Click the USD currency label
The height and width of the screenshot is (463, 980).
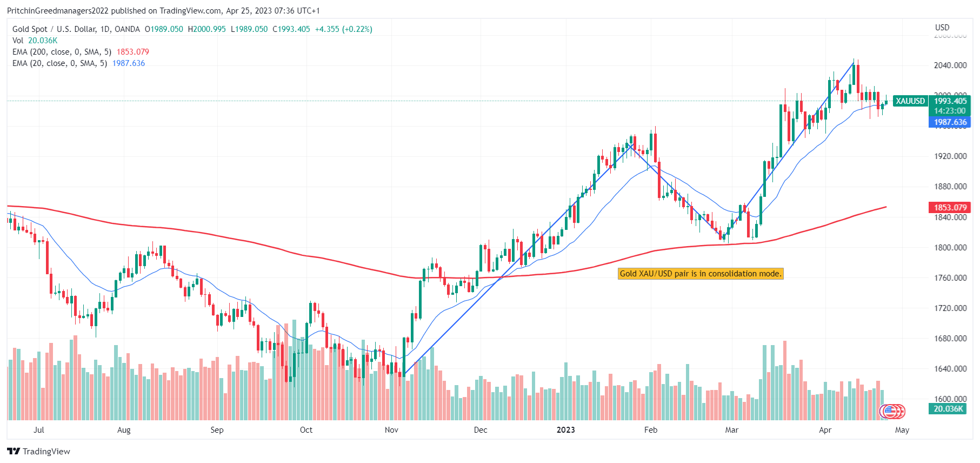tap(942, 28)
